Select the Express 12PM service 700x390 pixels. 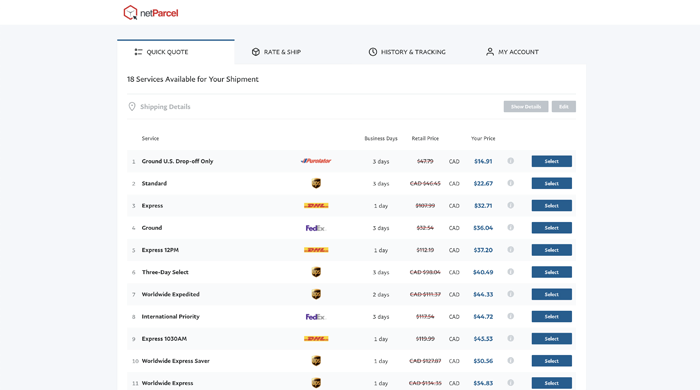(x=551, y=250)
